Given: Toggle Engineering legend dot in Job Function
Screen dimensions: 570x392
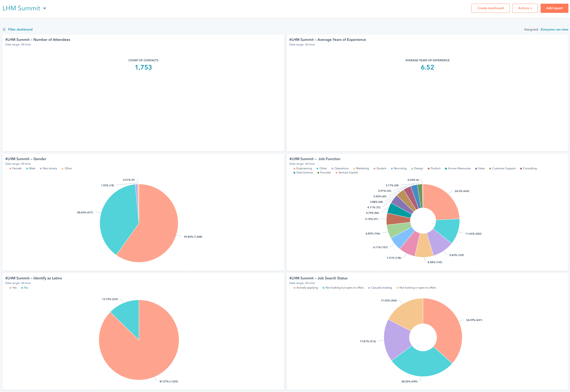Looking at the screenshot, I should [294, 169].
